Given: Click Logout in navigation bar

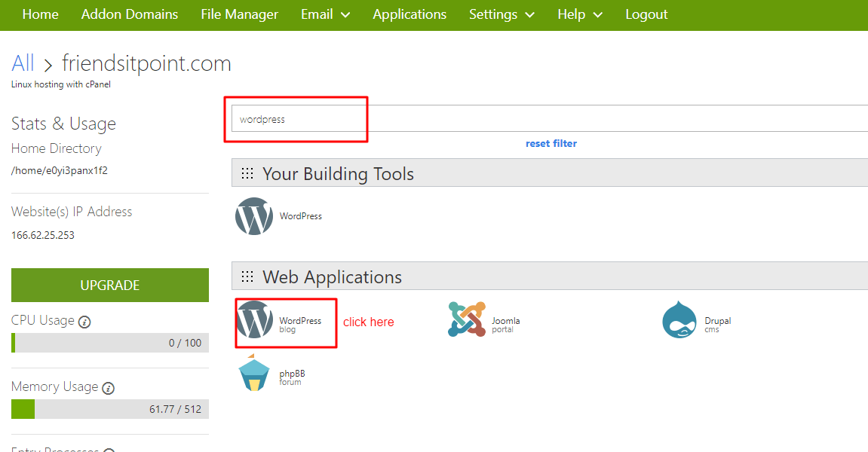Looking at the screenshot, I should [x=646, y=14].
